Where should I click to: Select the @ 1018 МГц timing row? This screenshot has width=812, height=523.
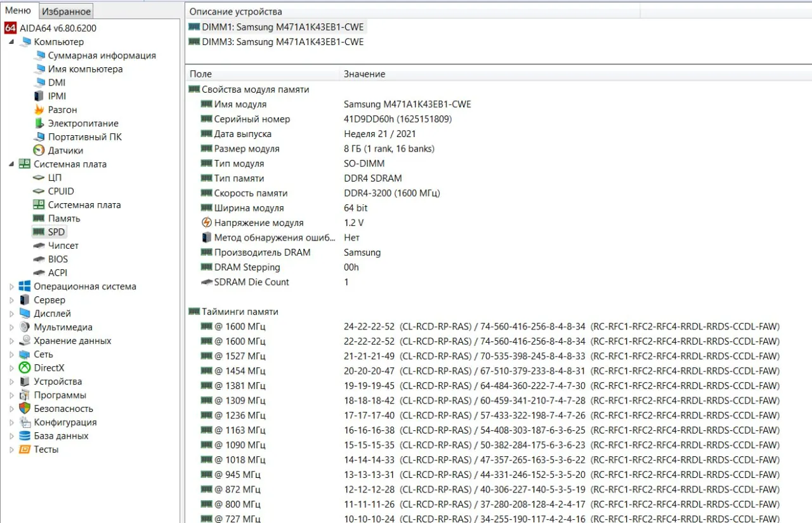pos(499,460)
